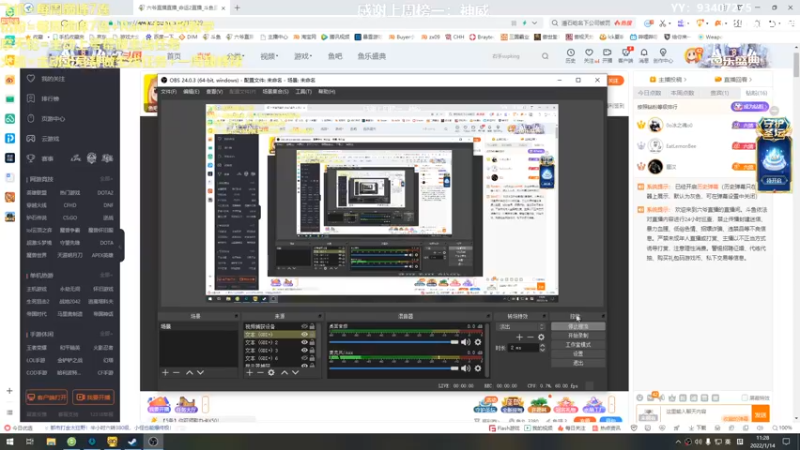Expand the 游戏 dropdown in Douyu nav
The width and height of the screenshot is (800, 450).
click(303, 56)
